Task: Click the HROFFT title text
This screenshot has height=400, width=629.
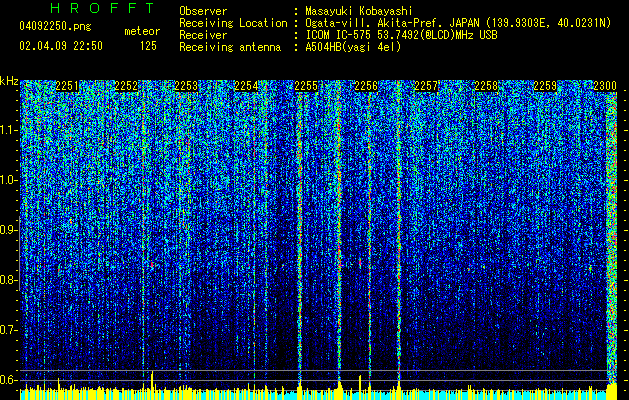Action: click(103, 8)
